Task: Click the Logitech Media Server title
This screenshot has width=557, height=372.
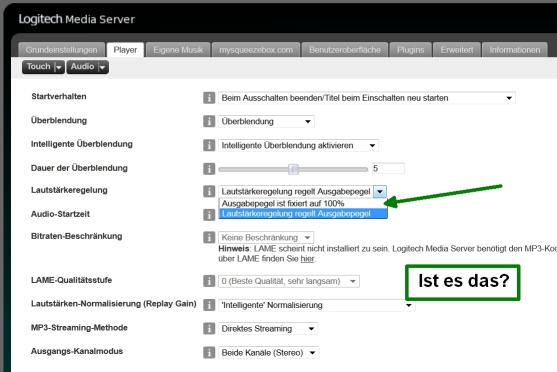Action: [x=77, y=19]
